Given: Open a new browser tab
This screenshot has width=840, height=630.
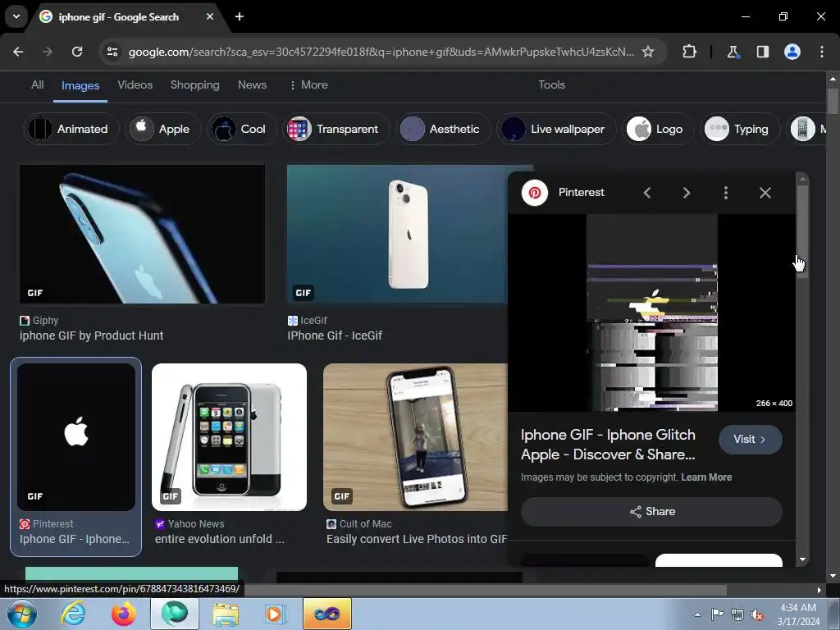Looking at the screenshot, I should pos(240,16).
